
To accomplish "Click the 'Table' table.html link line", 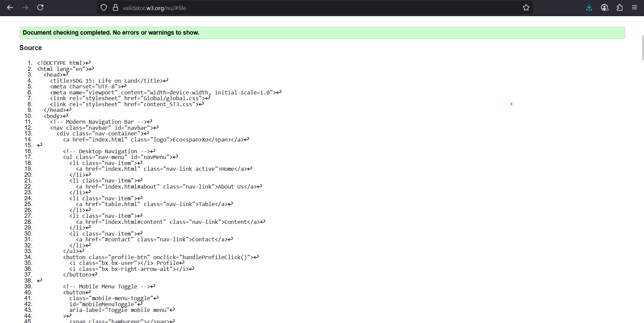I will click(x=154, y=204).
